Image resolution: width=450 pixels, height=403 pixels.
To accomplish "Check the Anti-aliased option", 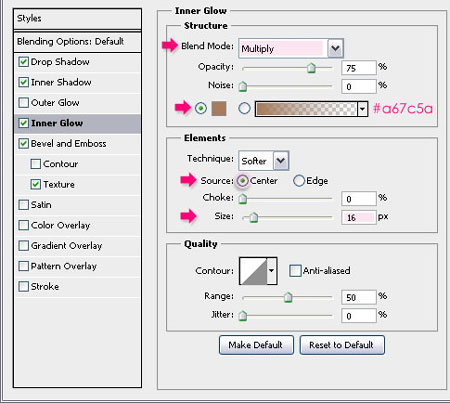I will coord(295,271).
